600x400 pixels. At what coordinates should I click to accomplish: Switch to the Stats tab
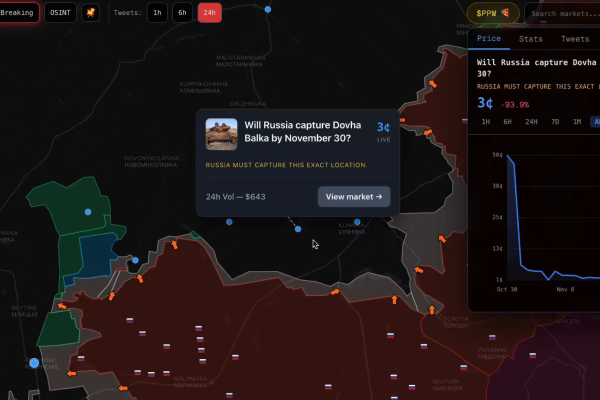coord(531,39)
